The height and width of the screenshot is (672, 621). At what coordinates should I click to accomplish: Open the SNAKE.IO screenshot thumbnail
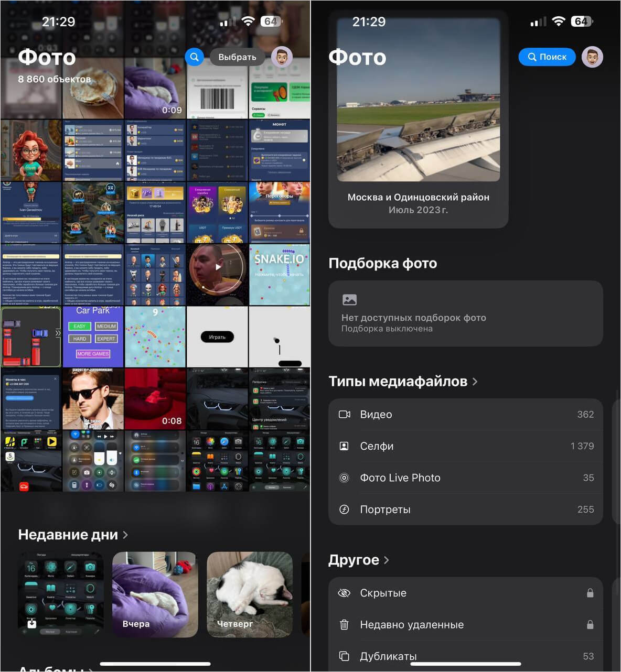click(x=280, y=275)
